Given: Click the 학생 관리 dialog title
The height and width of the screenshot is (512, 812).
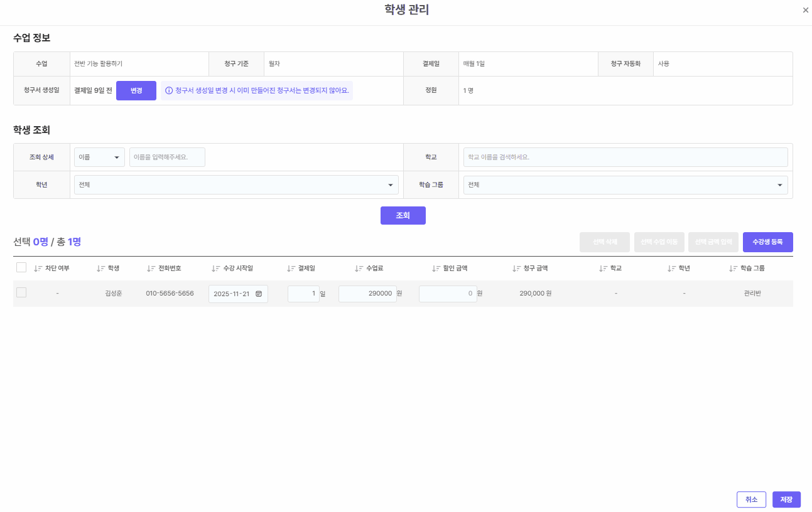Looking at the screenshot, I should (x=407, y=9).
